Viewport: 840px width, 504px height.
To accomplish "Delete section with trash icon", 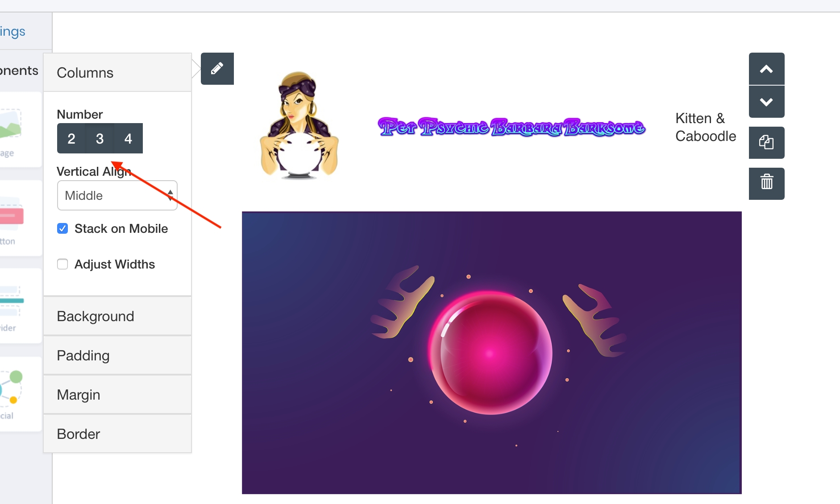I will [766, 183].
